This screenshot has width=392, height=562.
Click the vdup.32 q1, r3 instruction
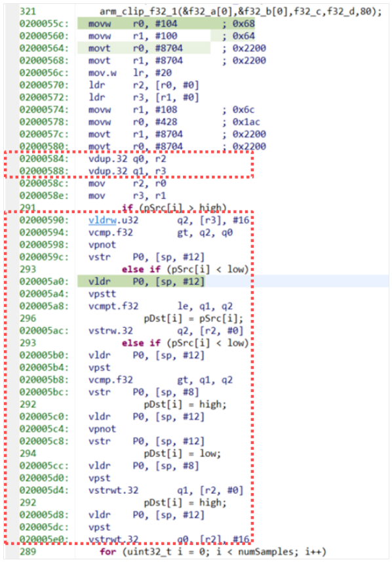click(x=127, y=171)
